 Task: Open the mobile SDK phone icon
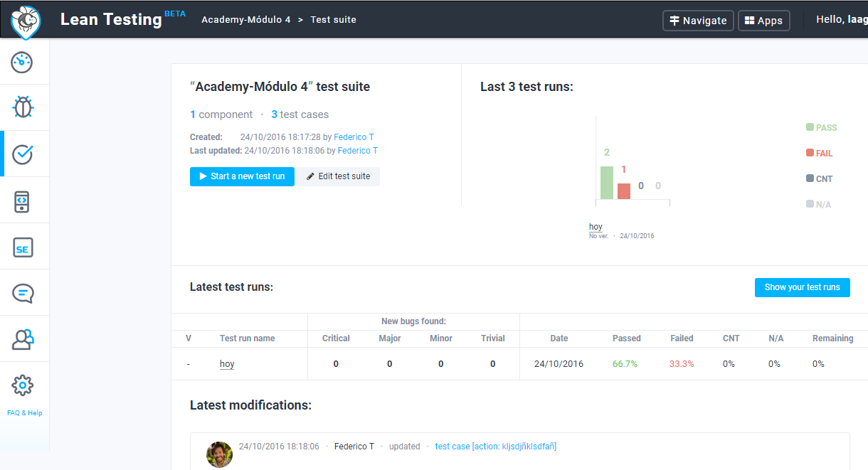pyautogui.click(x=23, y=201)
